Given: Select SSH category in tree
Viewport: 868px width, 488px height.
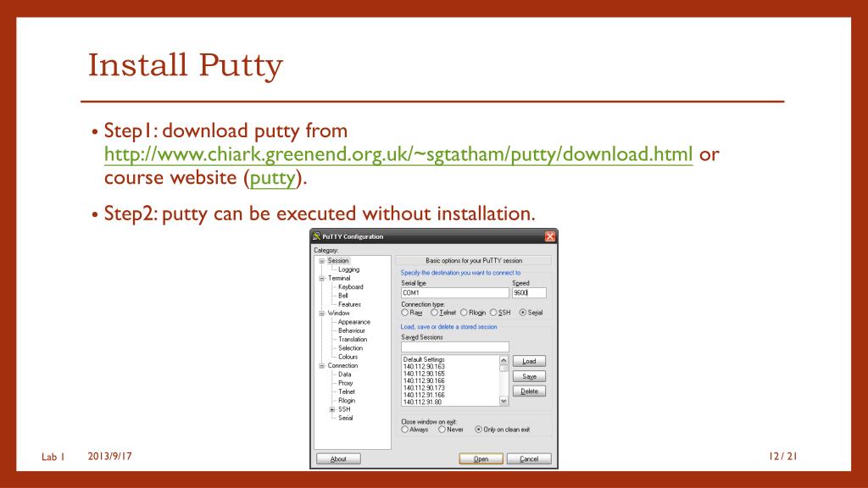Looking at the screenshot, I should (344, 409).
